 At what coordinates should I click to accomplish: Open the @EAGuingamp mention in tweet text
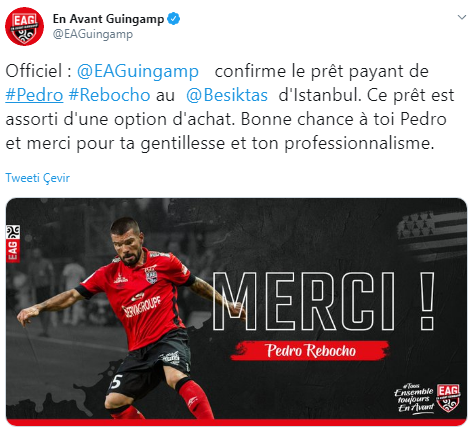pyautogui.click(x=138, y=71)
